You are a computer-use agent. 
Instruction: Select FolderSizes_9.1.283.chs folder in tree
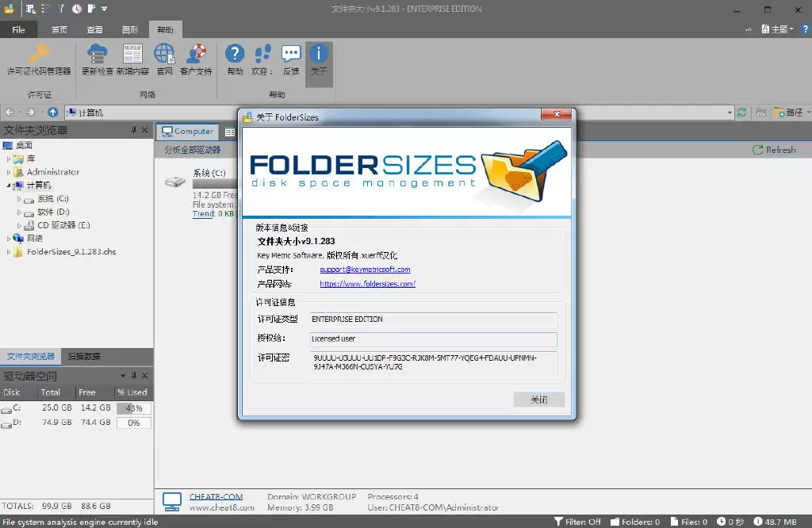point(71,252)
